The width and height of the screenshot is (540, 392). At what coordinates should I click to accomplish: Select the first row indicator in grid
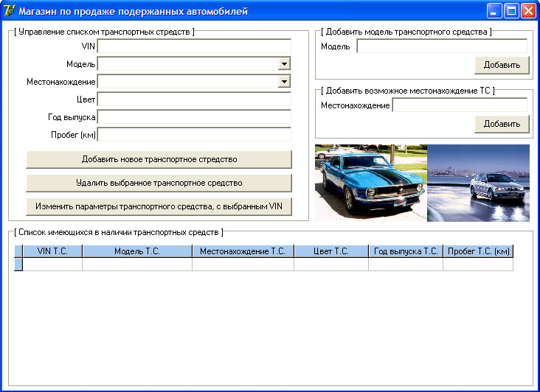18,264
